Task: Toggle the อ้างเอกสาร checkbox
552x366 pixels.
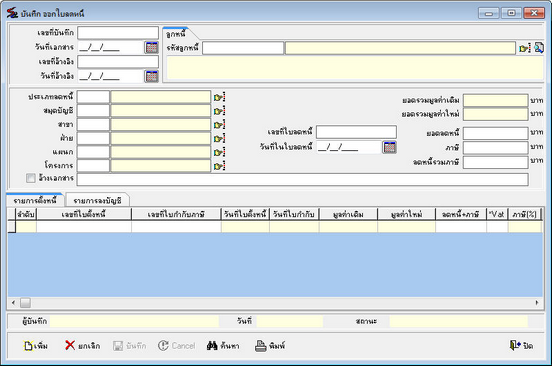Action: point(31,178)
